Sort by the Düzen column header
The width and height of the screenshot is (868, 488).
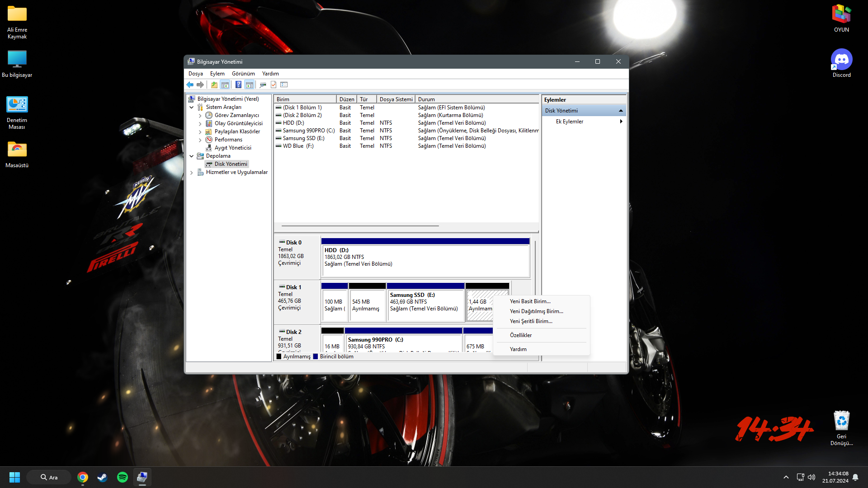347,99
